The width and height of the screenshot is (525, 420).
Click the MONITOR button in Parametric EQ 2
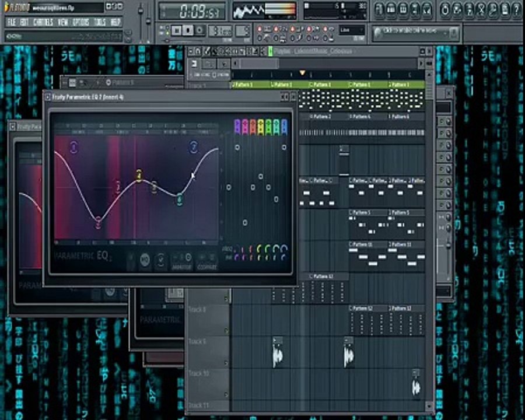click(181, 262)
